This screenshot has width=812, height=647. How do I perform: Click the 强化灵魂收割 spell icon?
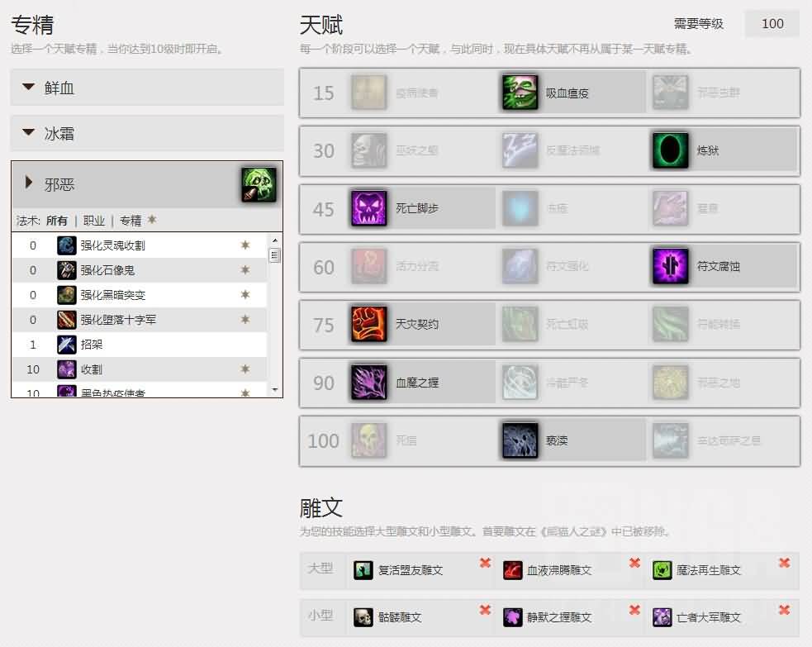pyautogui.click(x=67, y=245)
